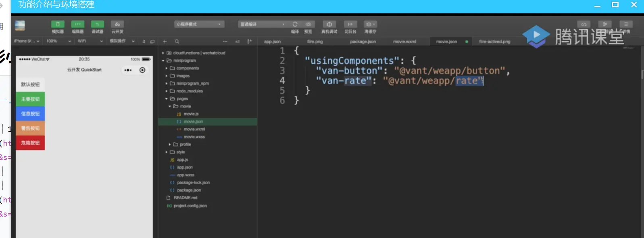The height and width of the screenshot is (238, 644).
Task: Click the detach simulator window icon
Action: 152,42
